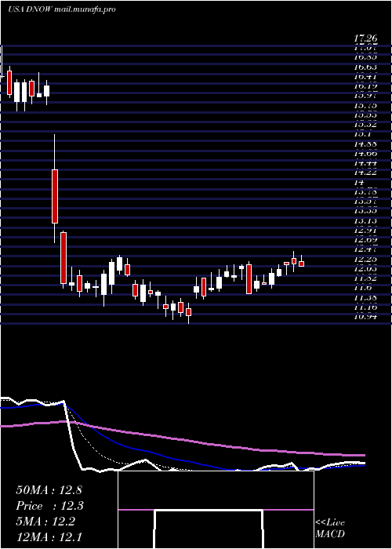Click the 15.97 price axis label
392x549 pixels.
pyautogui.click(x=365, y=96)
